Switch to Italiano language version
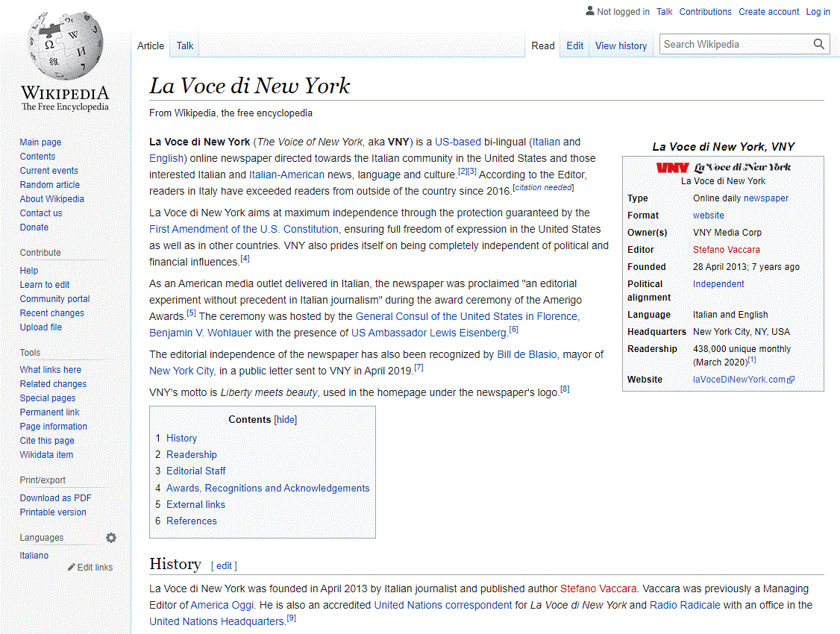Image resolution: width=840 pixels, height=634 pixels. pyautogui.click(x=34, y=556)
